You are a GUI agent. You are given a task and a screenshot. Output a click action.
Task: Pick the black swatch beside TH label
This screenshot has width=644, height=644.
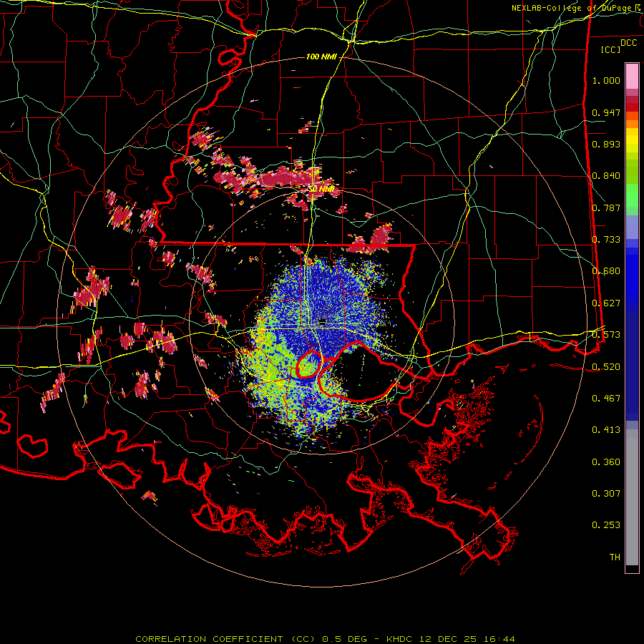pyautogui.click(x=632, y=569)
